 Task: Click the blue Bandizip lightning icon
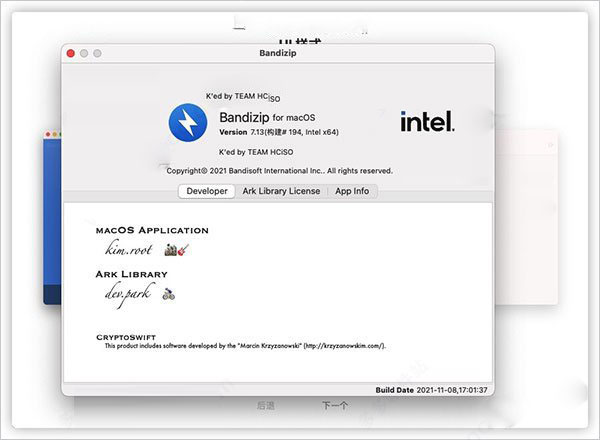coord(188,122)
